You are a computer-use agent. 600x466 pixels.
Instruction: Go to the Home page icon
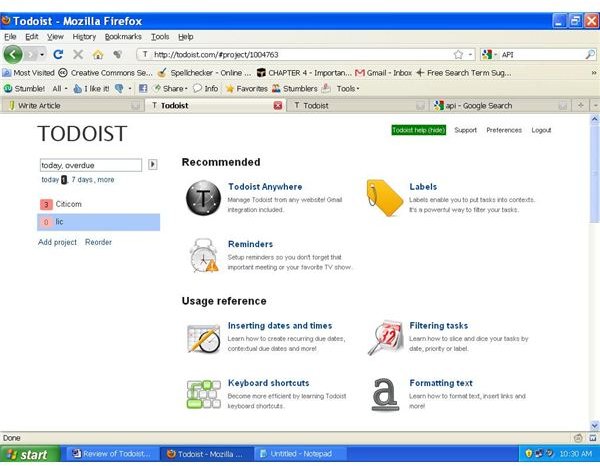(x=98, y=55)
